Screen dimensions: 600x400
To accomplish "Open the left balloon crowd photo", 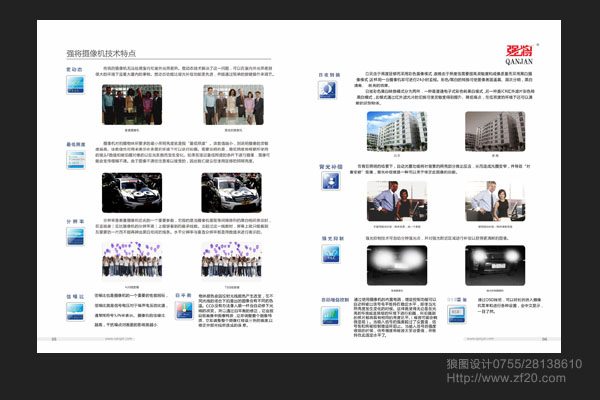I will [132, 260].
